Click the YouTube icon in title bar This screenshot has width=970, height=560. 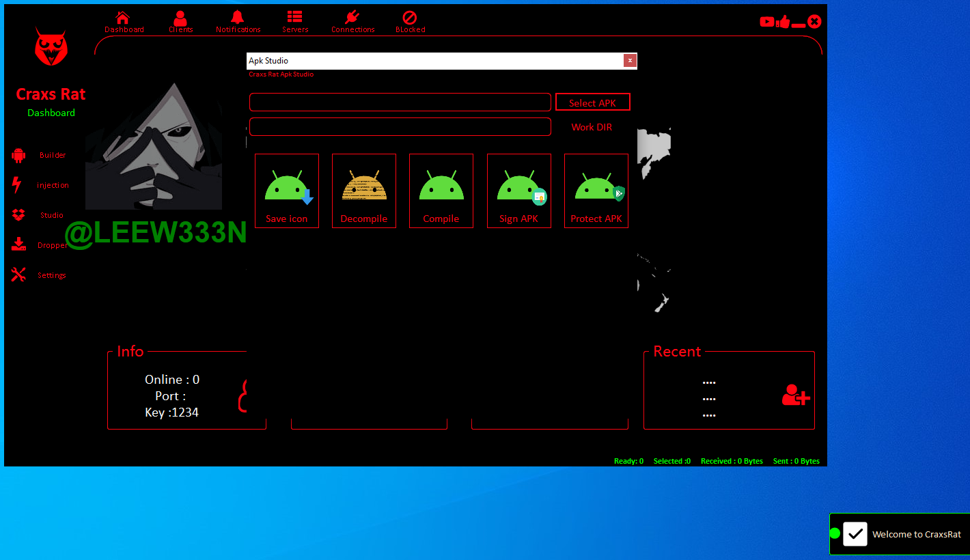click(767, 22)
